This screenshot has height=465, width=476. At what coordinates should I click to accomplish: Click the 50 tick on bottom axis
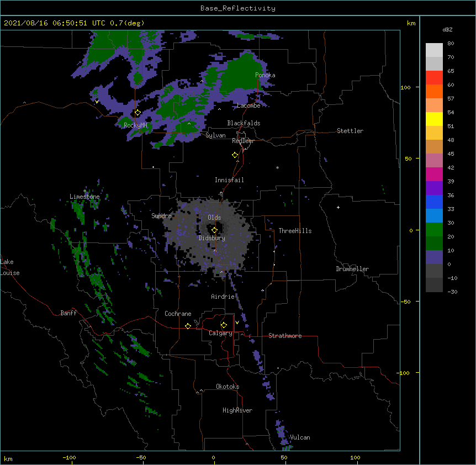284,457
